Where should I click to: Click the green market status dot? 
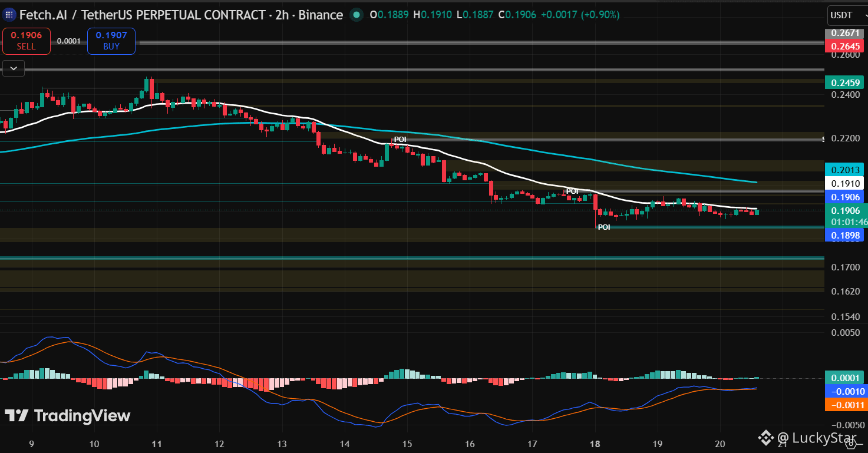click(357, 15)
